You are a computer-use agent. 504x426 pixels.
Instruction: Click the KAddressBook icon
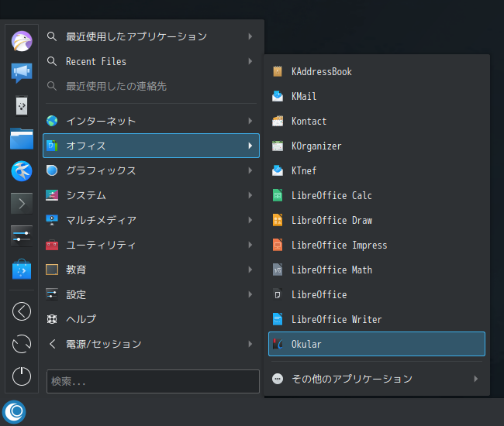point(278,71)
